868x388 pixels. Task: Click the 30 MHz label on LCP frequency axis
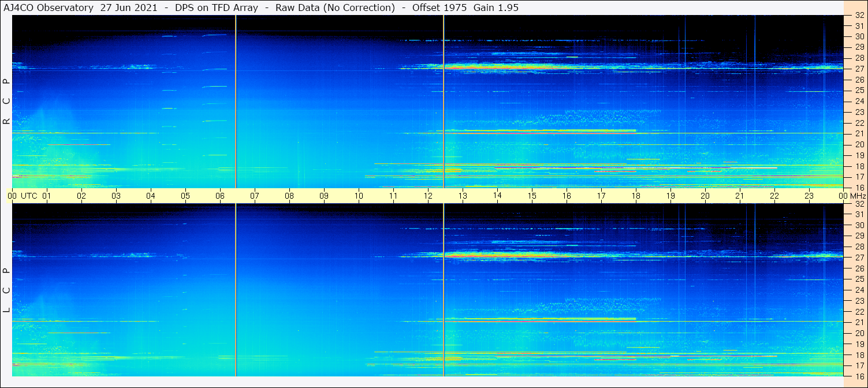pyautogui.click(x=859, y=225)
